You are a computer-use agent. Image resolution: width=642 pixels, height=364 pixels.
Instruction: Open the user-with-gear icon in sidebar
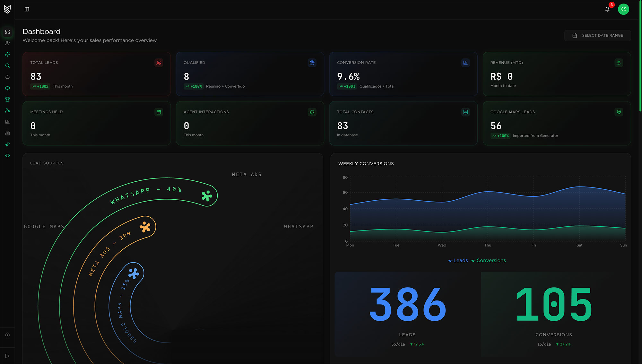(7, 110)
